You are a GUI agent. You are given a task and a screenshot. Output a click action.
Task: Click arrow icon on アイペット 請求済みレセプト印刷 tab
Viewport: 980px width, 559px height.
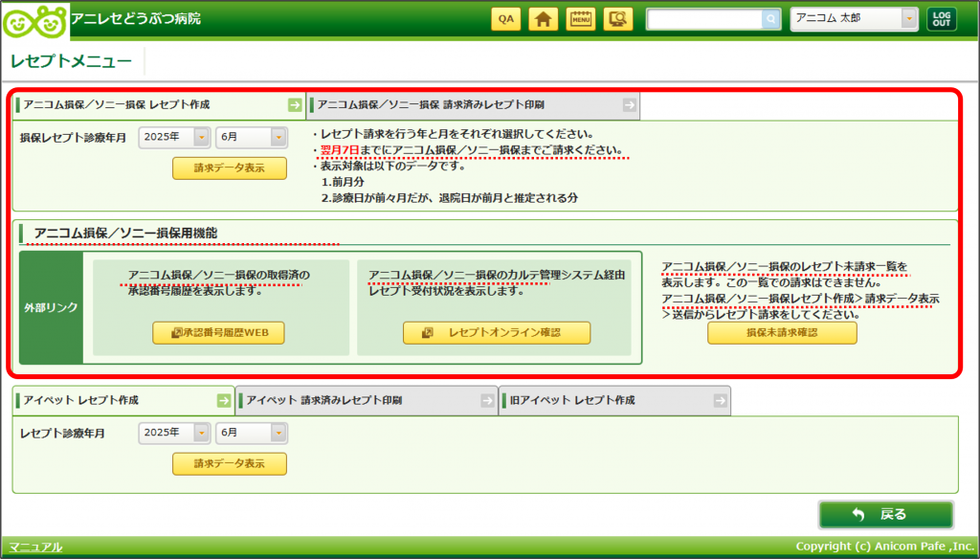point(487,401)
